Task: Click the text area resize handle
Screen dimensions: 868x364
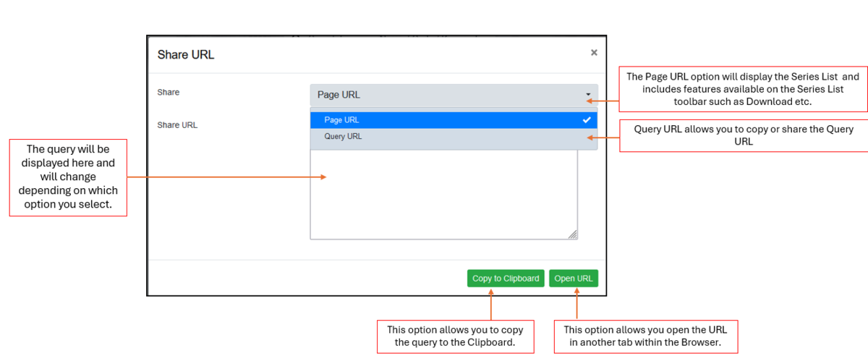Action: (573, 234)
